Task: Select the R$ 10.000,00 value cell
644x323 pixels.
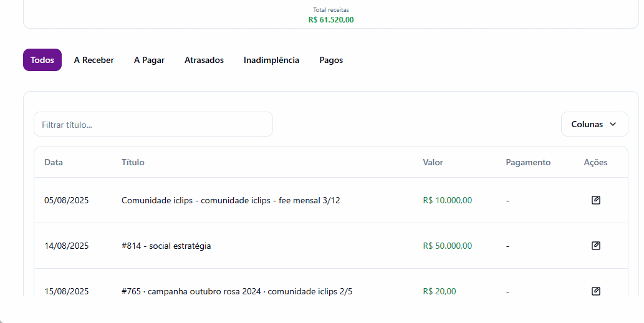Action: (448, 200)
